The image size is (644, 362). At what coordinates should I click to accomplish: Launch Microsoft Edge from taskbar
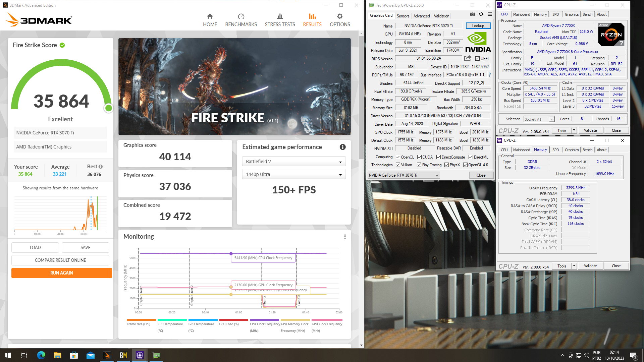pos(41,355)
